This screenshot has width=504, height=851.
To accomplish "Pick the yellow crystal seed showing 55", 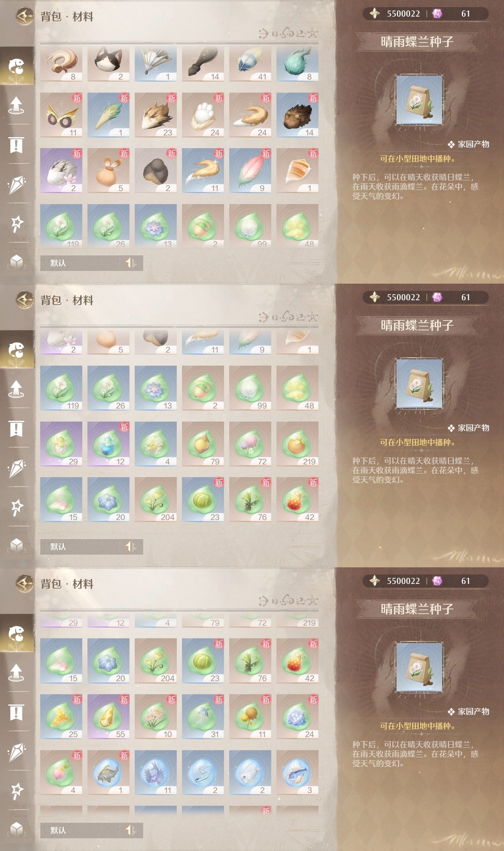I will (108, 717).
